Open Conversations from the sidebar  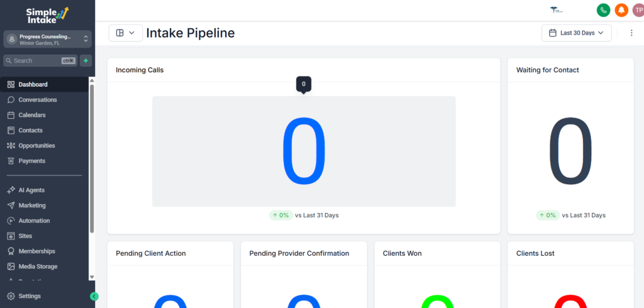(x=37, y=100)
